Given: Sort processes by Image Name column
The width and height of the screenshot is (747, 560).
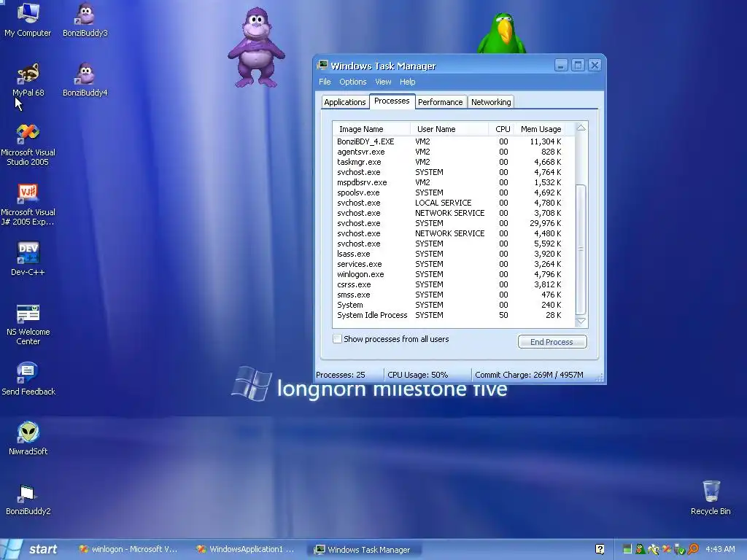Looking at the screenshot, I should (x=371, y=129).
